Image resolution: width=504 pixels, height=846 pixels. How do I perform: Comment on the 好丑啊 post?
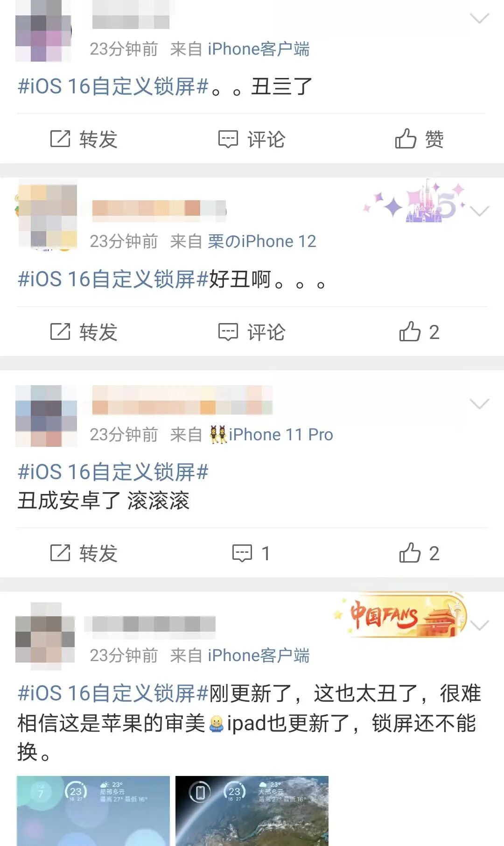pyautogui.click(x=252, y=332)
